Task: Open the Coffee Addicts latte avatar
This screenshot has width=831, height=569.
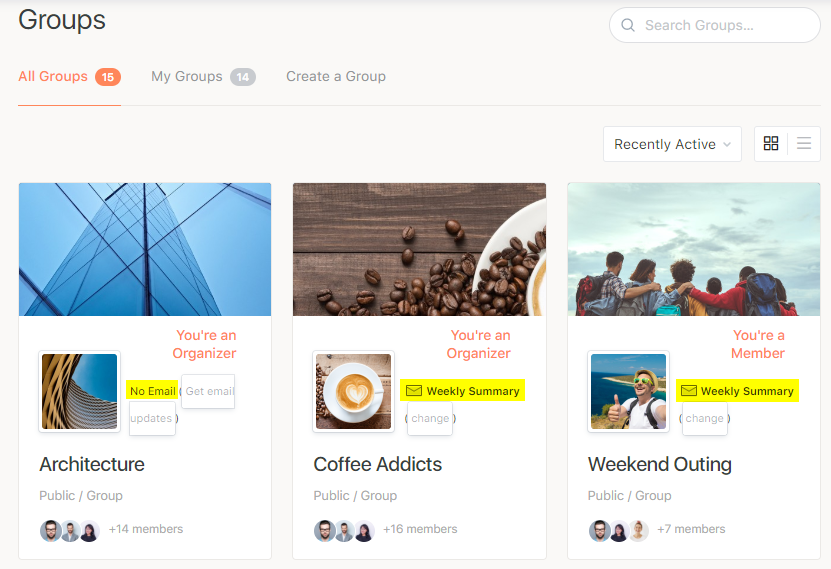Action: coord(353,391)
